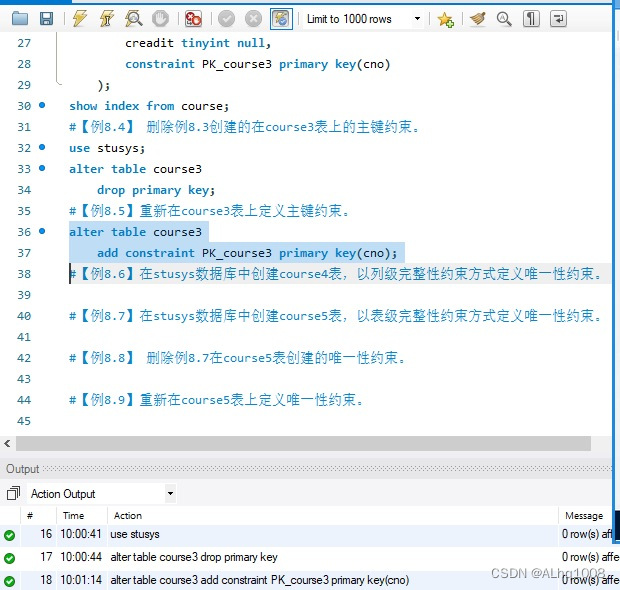Toggle invisible characters pilcrow icon

coord(531,19)
